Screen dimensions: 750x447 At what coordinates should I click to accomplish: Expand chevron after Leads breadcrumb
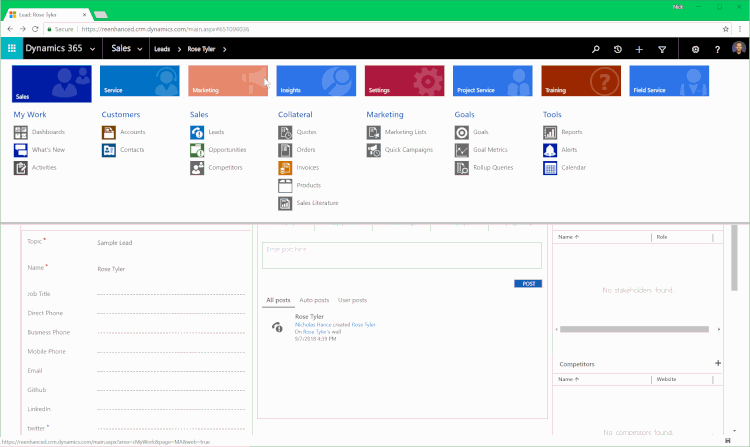click(x=179, y=49)
